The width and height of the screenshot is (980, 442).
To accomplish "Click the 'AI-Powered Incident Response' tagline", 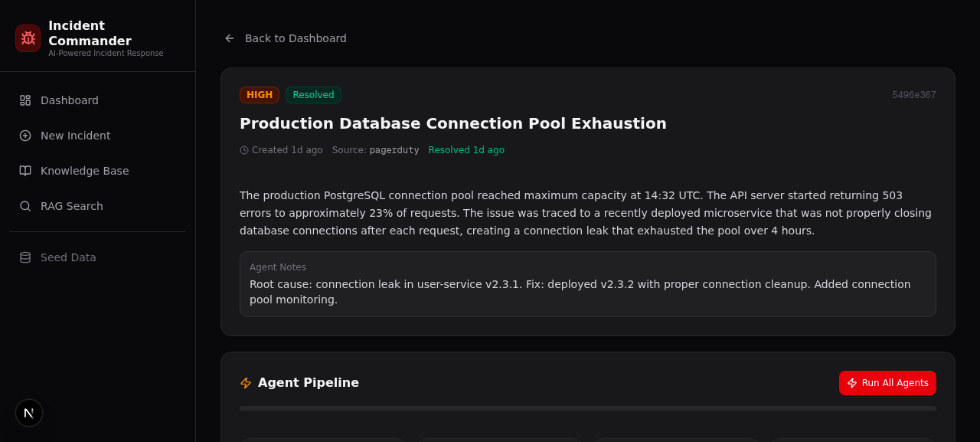I will (106, 54).
